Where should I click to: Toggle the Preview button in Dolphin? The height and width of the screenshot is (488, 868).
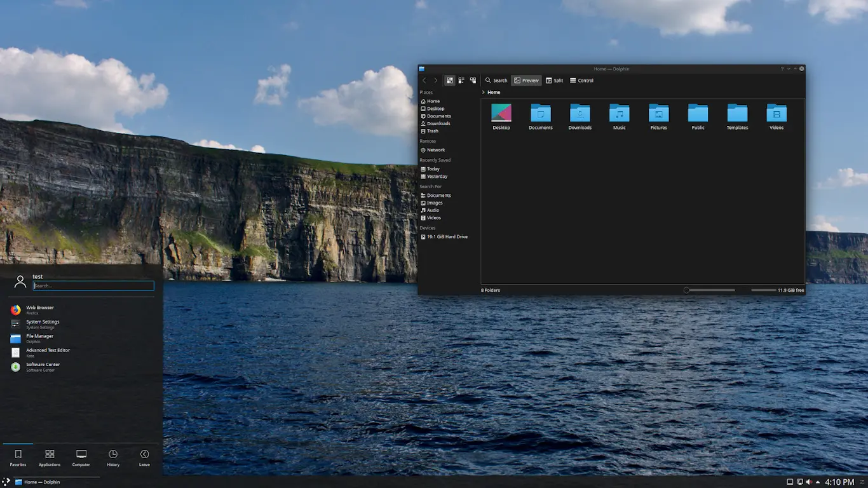[x=527, y=81]
